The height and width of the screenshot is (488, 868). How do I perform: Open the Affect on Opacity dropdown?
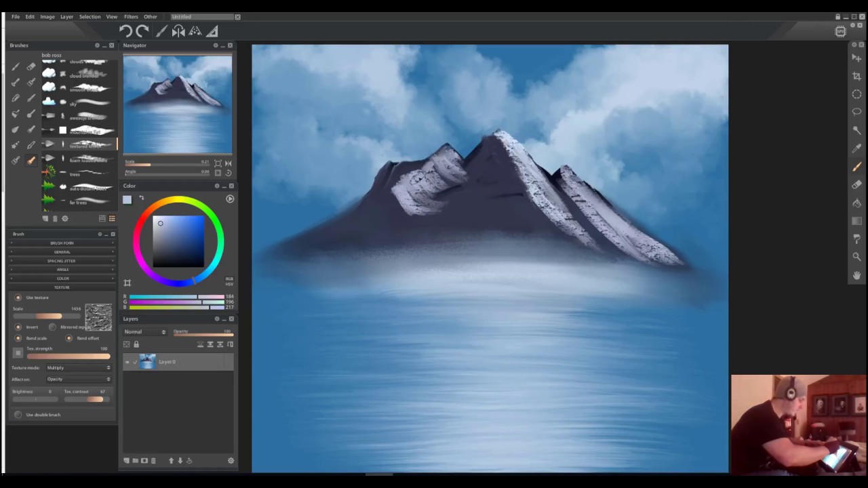point(78,380)
